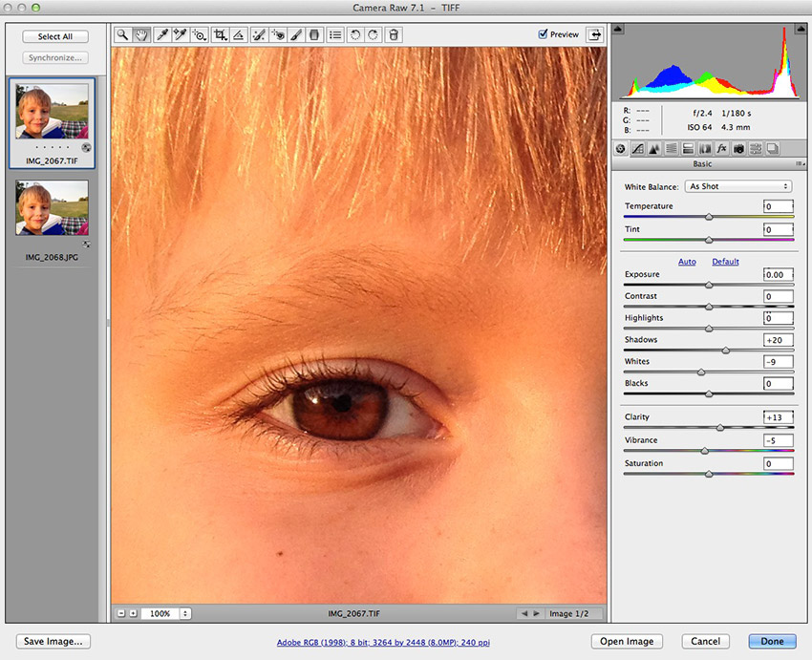The height and width of the screenshot is (660, 812).
Task: Select the Adjustment Brush tool
Action: tap(296, 35)
